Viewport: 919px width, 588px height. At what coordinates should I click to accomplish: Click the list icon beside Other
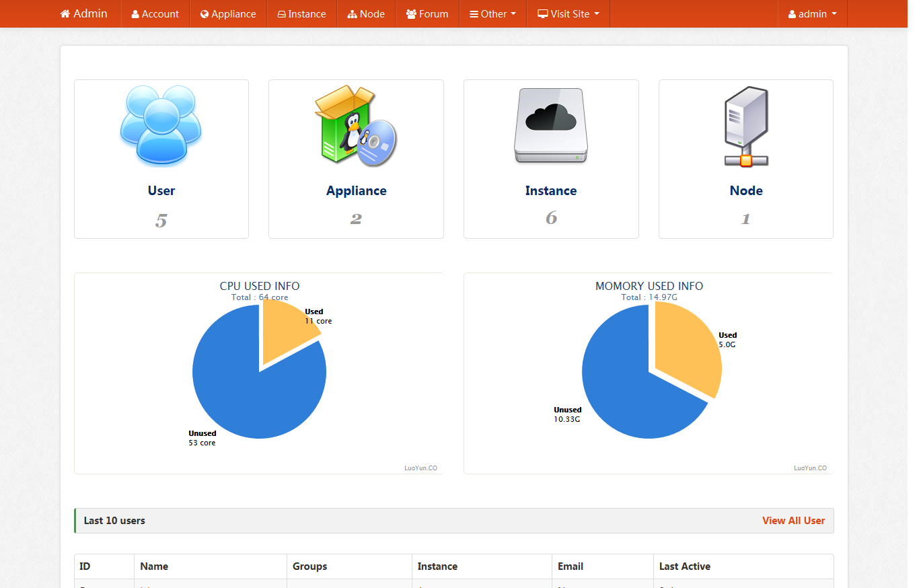474,14
